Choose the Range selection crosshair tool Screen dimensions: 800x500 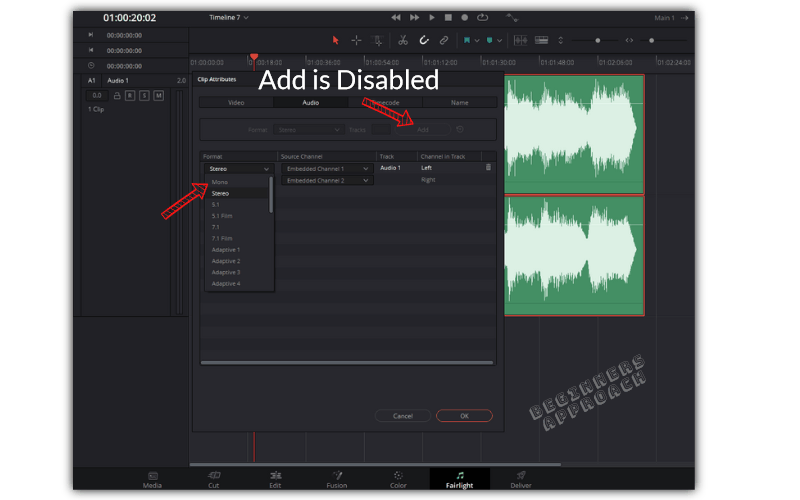356,40
